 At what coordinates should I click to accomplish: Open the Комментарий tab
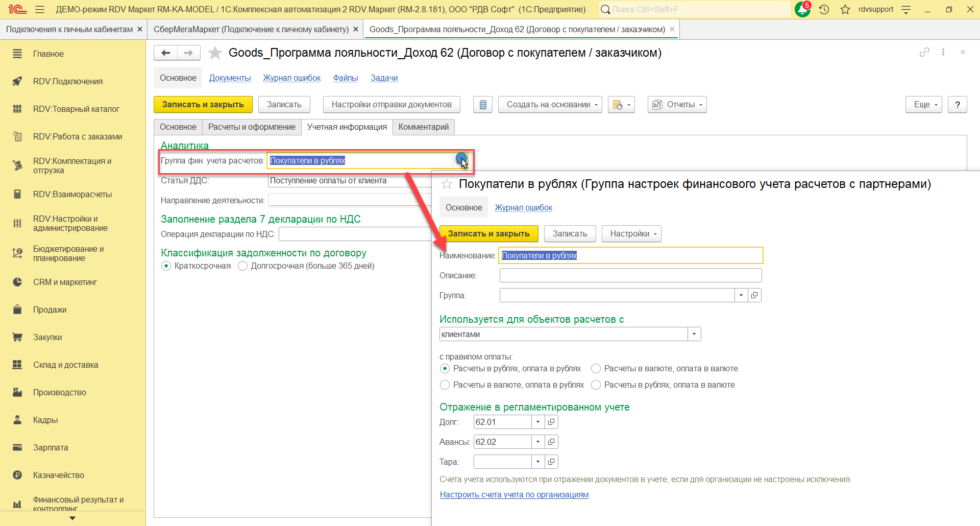pyautogui.click(x=423, y=127)
